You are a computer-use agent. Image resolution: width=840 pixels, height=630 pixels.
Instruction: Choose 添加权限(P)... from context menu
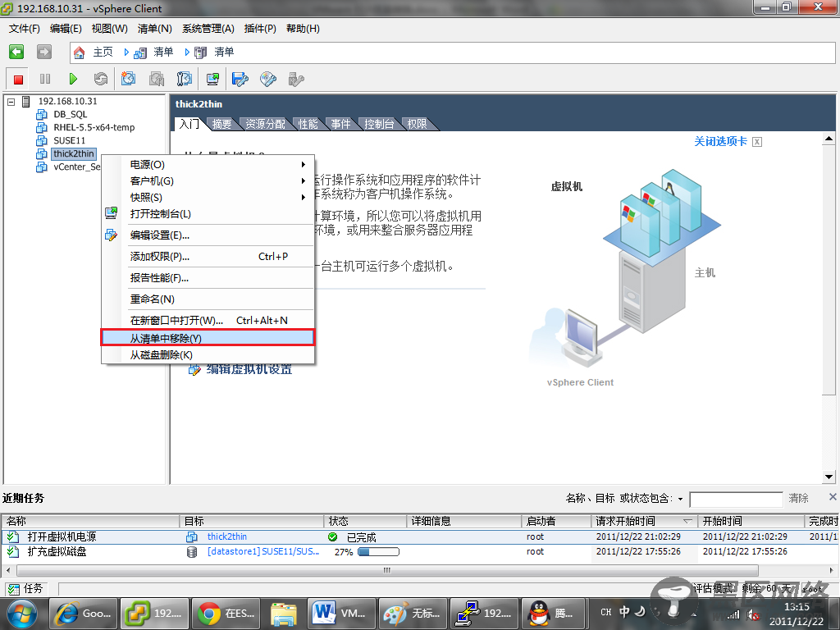tap(208, 257)
